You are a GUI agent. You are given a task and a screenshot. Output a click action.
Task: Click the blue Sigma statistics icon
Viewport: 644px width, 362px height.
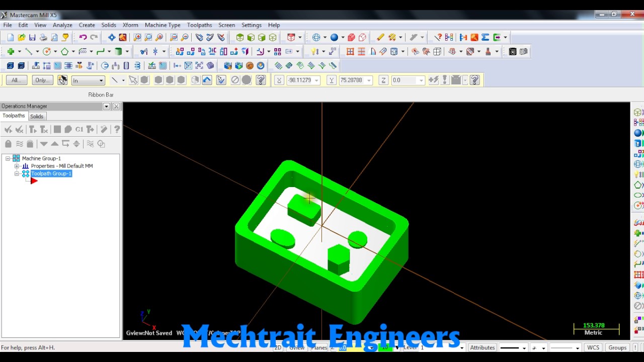[485, 37]
